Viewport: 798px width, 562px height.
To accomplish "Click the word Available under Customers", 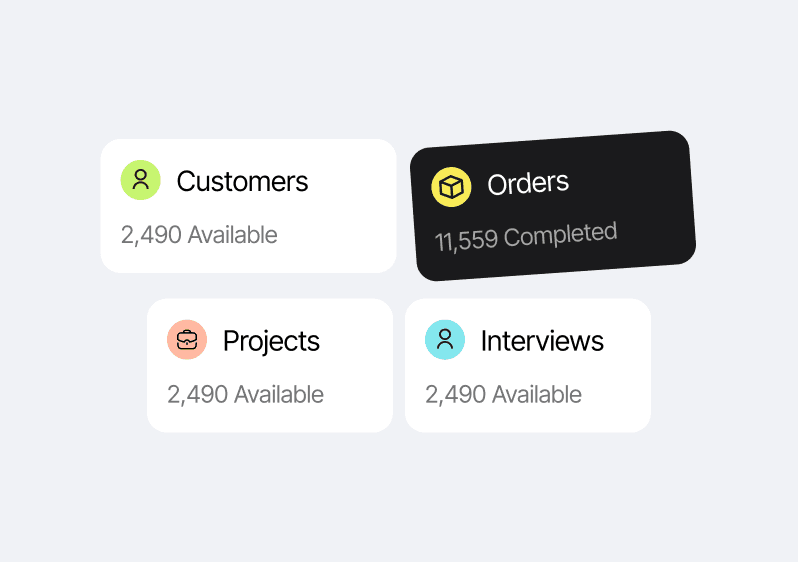I will [x=233, y=235].
